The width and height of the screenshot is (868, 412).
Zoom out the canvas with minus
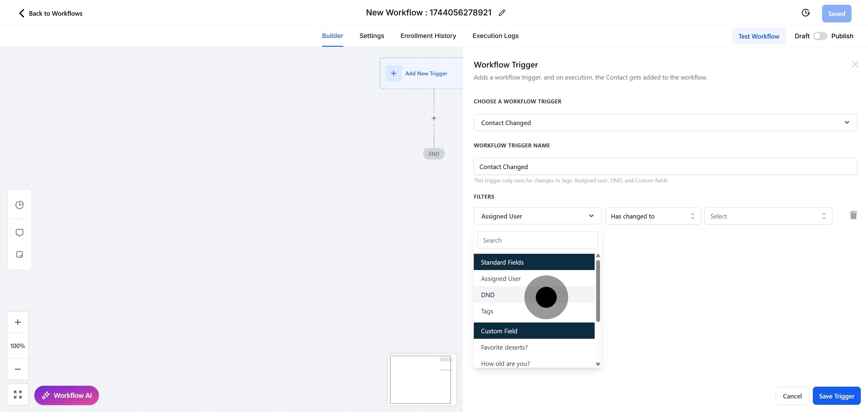[18, 369]
